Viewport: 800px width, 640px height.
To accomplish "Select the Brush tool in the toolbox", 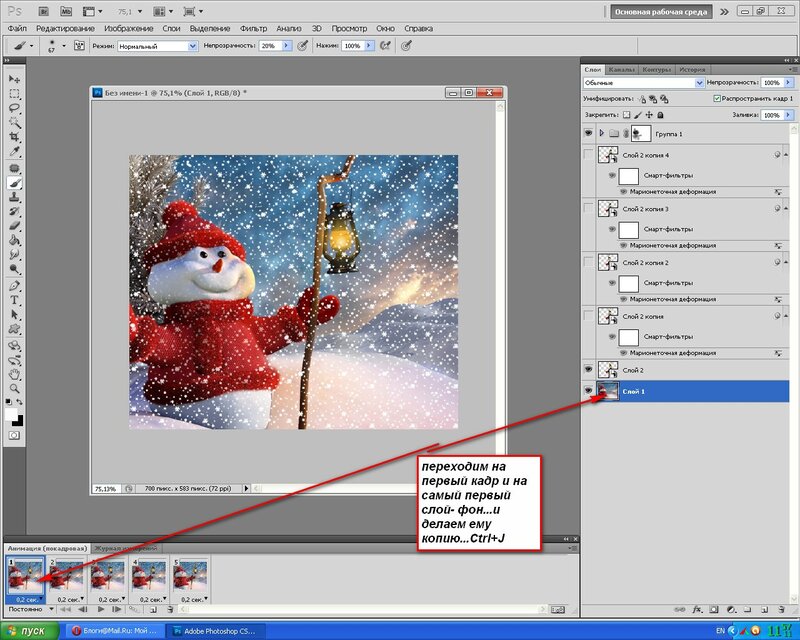I will click(x=14, y=183).
